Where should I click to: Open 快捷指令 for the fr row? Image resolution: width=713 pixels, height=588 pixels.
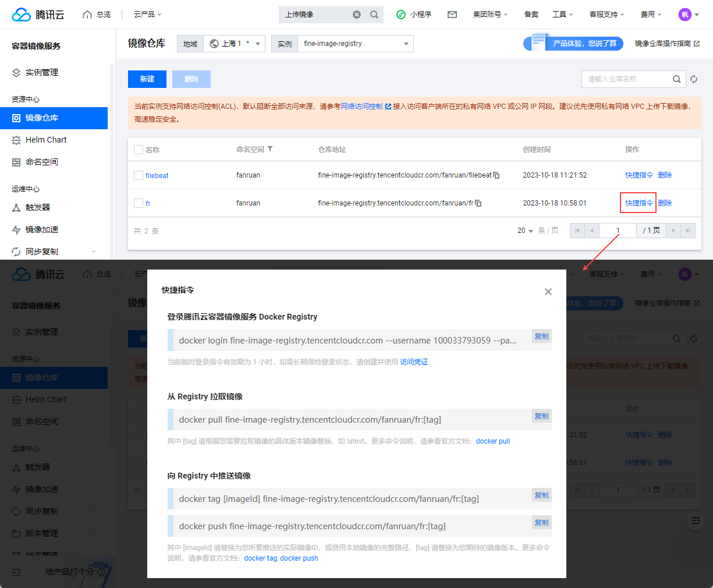[639, 203]
